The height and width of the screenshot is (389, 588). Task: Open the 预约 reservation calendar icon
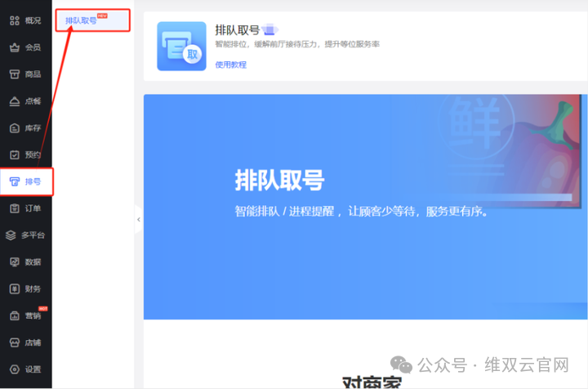14,155
